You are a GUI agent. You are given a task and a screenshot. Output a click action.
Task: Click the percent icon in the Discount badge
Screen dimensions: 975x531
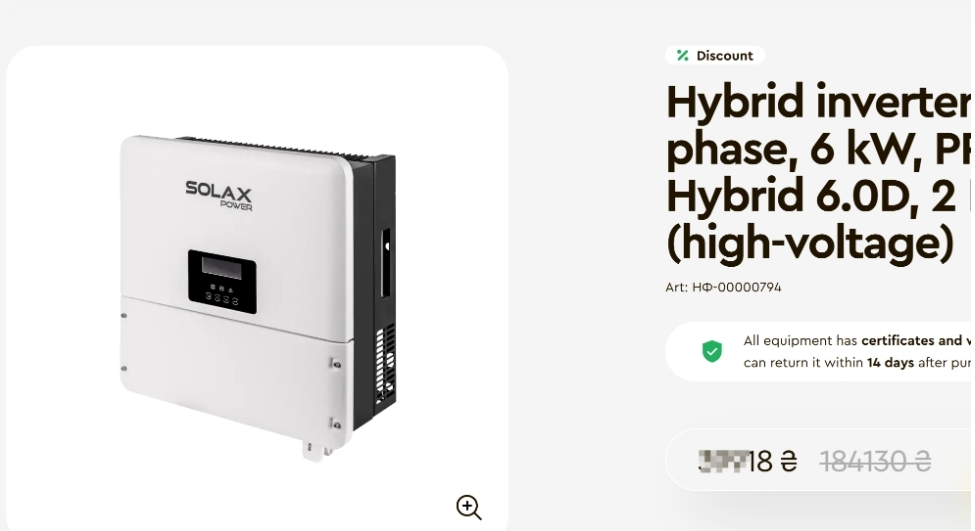tap(683, 55)
